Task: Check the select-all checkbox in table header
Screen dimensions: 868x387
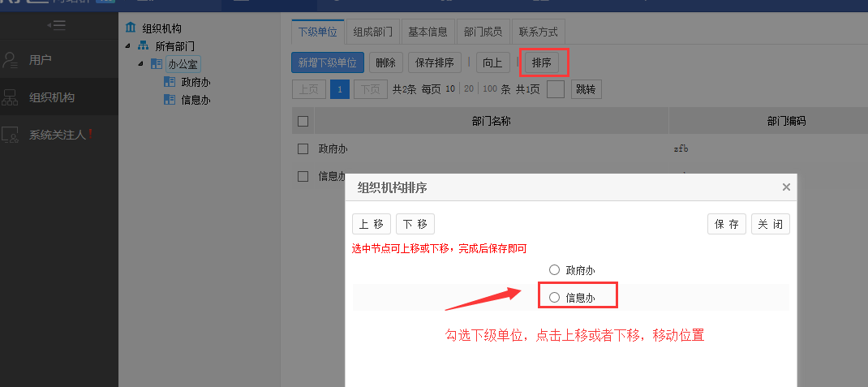Action: click(x=303, y=122)
